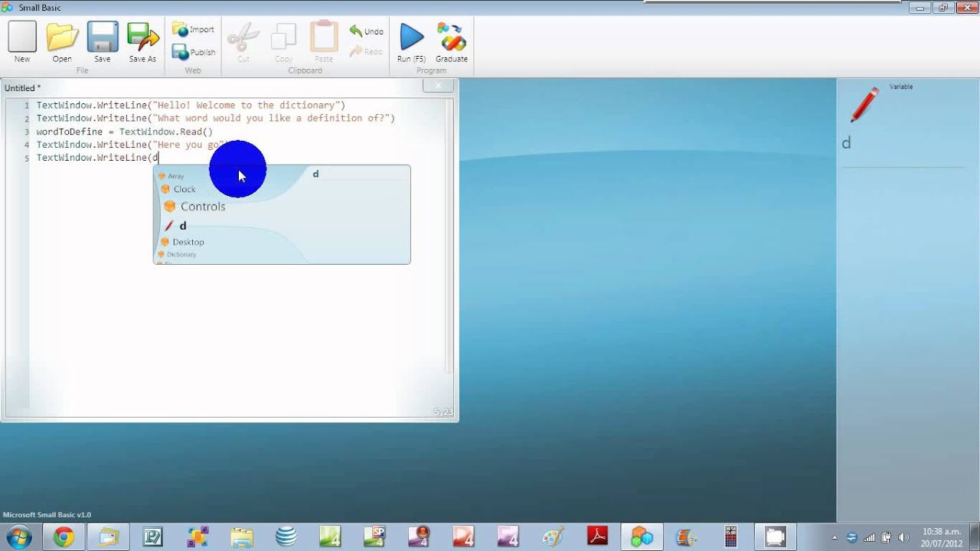Click the editor vertical scrollbar

449,237
